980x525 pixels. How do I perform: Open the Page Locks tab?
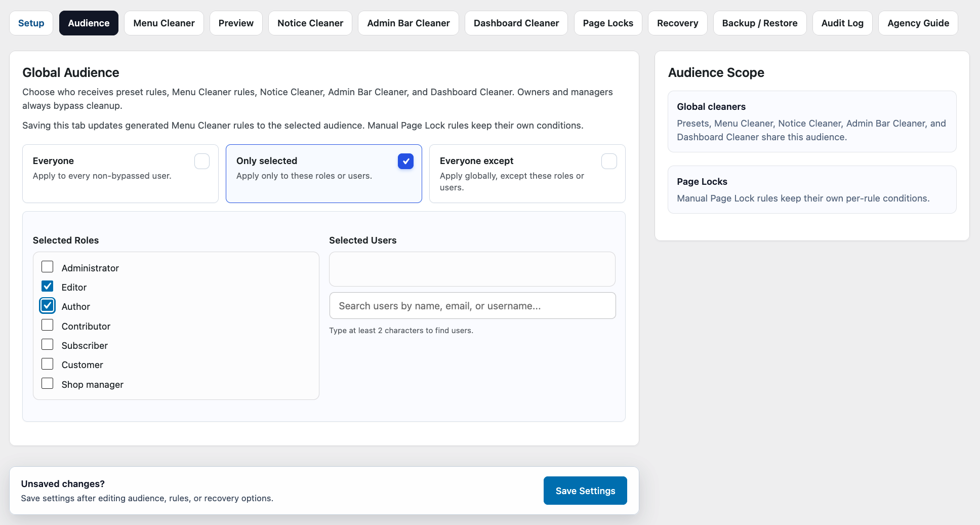click(608, 23)
